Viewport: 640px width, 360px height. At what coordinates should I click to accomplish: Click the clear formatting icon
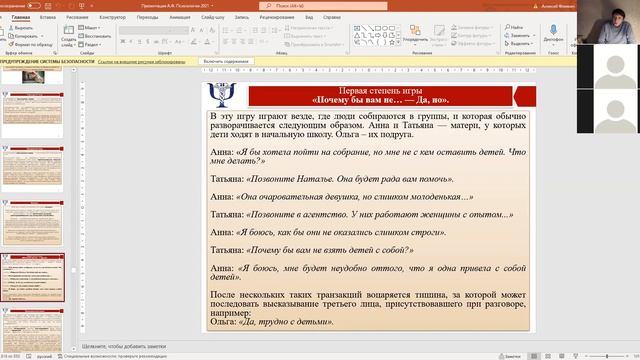(x=212, y=30)
